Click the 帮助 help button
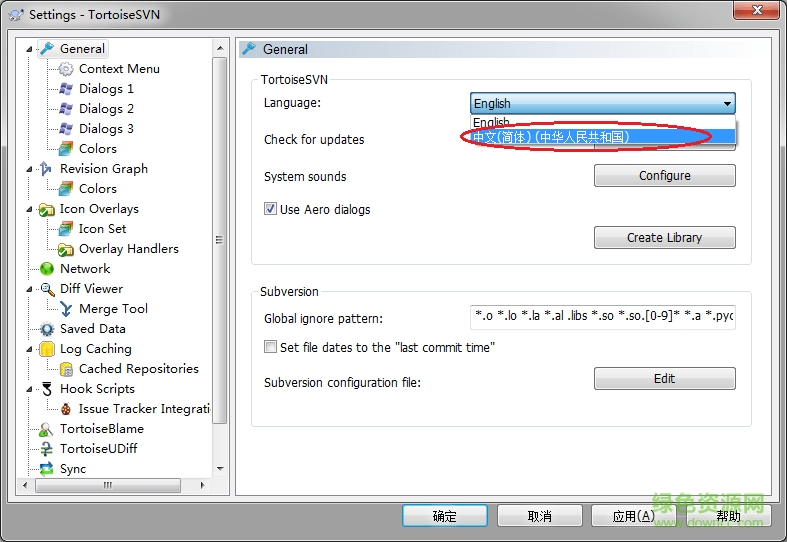Image resolution: width=787 pixels, height=542 pixels. tap(728, 516)
